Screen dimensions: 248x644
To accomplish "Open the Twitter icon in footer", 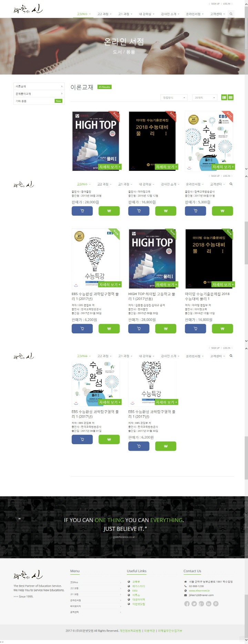I will [x=194, y=604].
